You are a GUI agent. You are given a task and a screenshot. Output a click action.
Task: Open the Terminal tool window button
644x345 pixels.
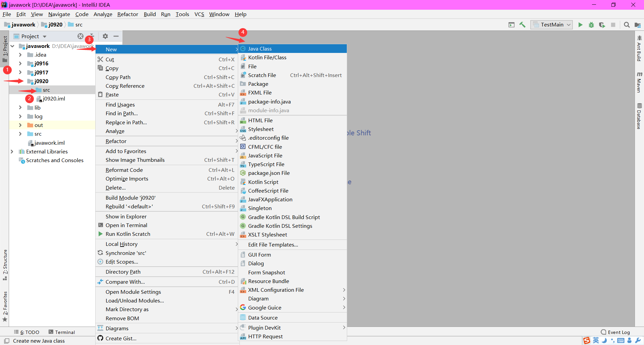pyautogui.click(x=62, y=332)
